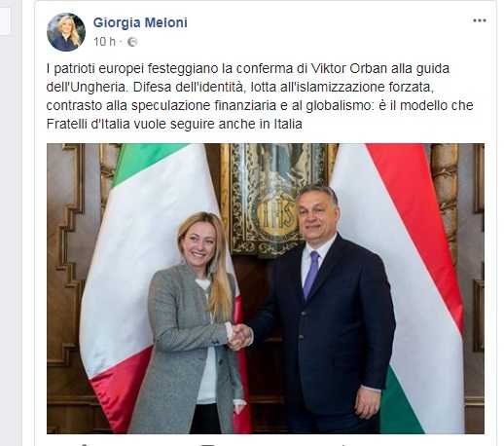
Task: Click the partially visible Share icon below photo
Action: 342,444
